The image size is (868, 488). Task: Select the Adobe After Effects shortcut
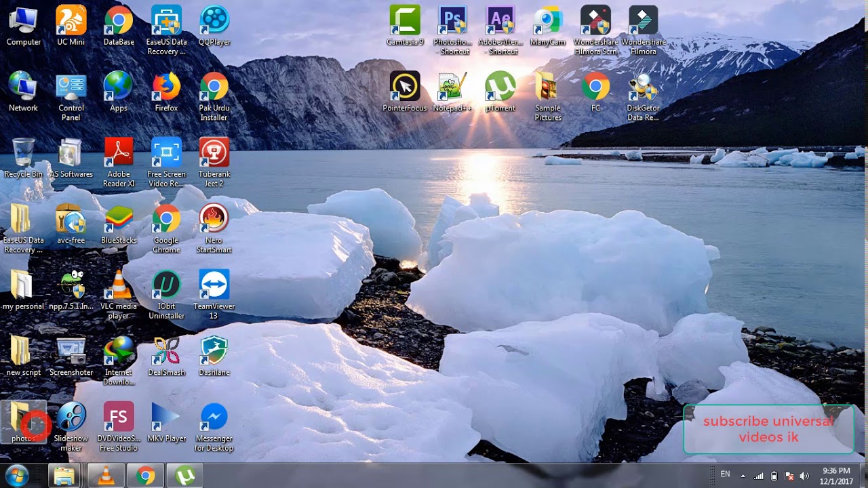coord(500,20)
